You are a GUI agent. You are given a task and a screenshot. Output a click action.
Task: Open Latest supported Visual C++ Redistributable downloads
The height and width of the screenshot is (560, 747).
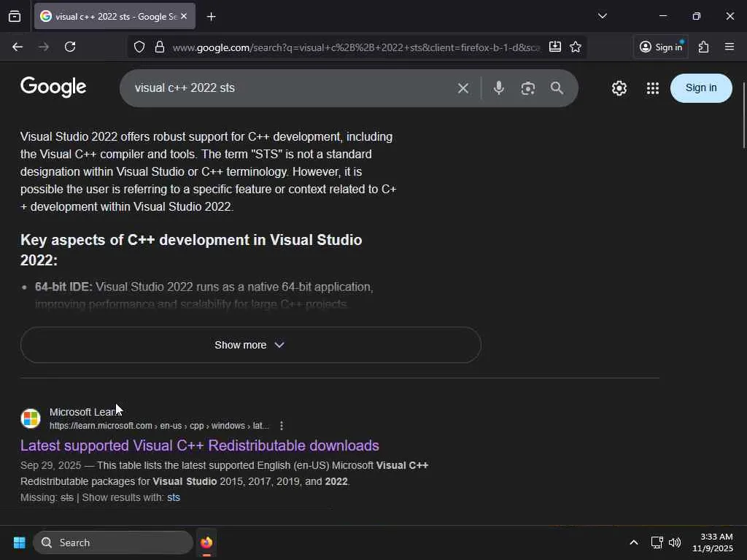200,446
